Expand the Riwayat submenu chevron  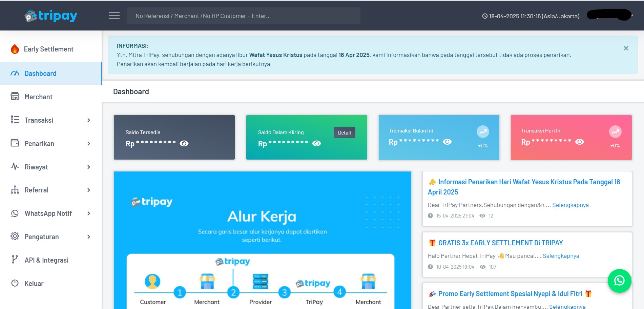coord(89,167)
